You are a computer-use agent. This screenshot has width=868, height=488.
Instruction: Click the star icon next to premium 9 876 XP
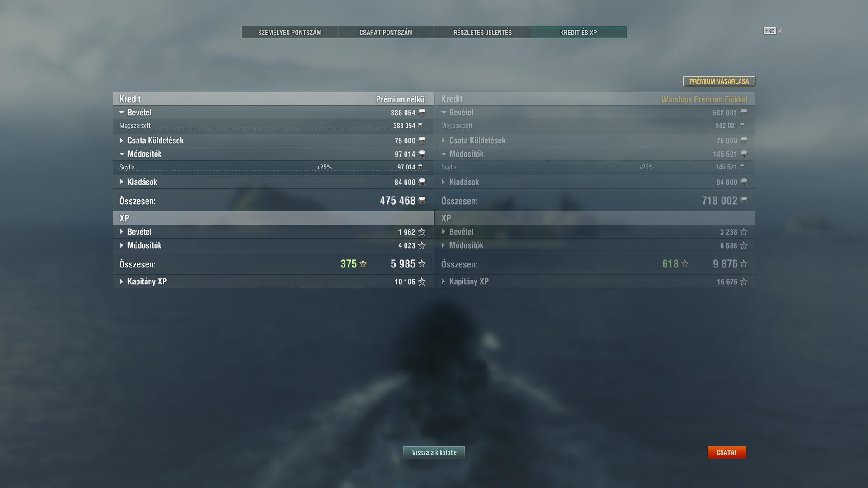click(x=744, y=263)
